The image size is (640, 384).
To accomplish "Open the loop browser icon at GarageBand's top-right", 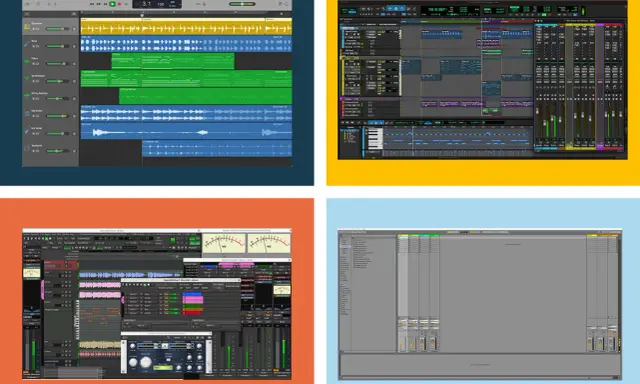I will 287,4.
